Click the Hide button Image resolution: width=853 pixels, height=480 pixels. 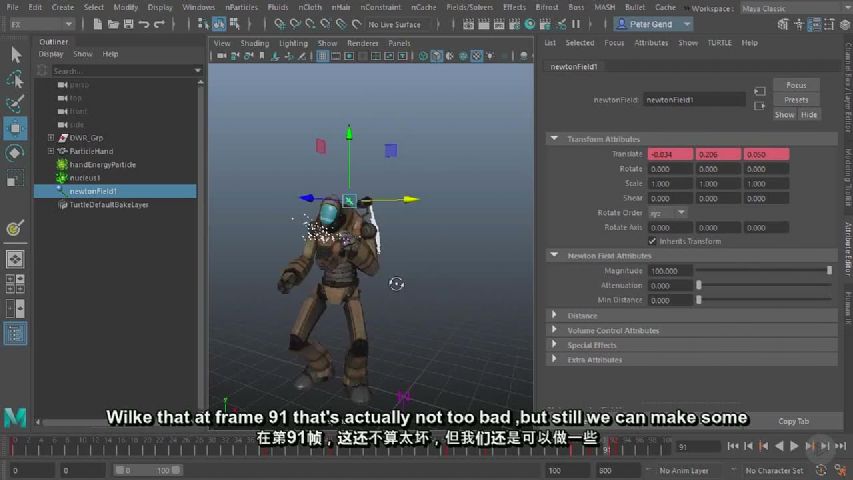pos(808,115)
